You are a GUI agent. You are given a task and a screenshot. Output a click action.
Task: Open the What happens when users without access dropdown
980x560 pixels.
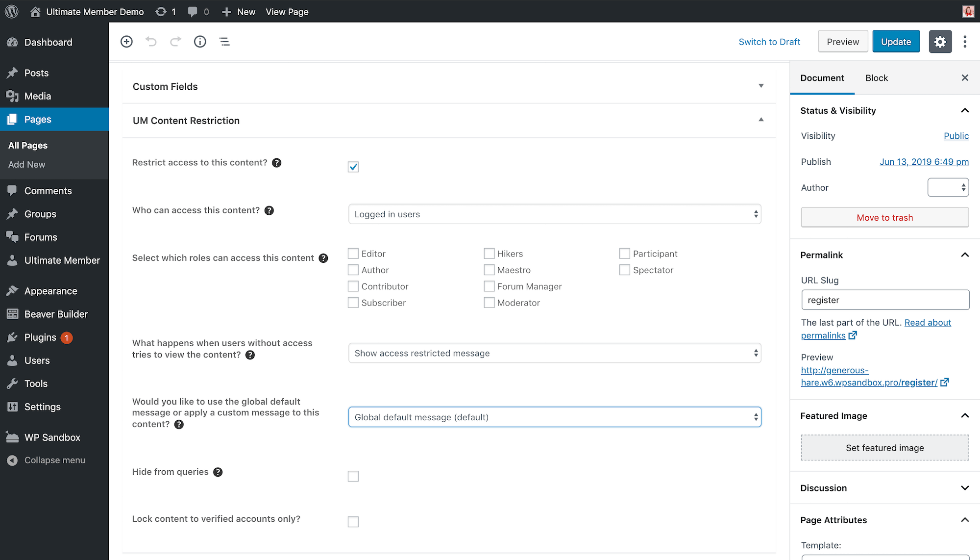(555, 353)
